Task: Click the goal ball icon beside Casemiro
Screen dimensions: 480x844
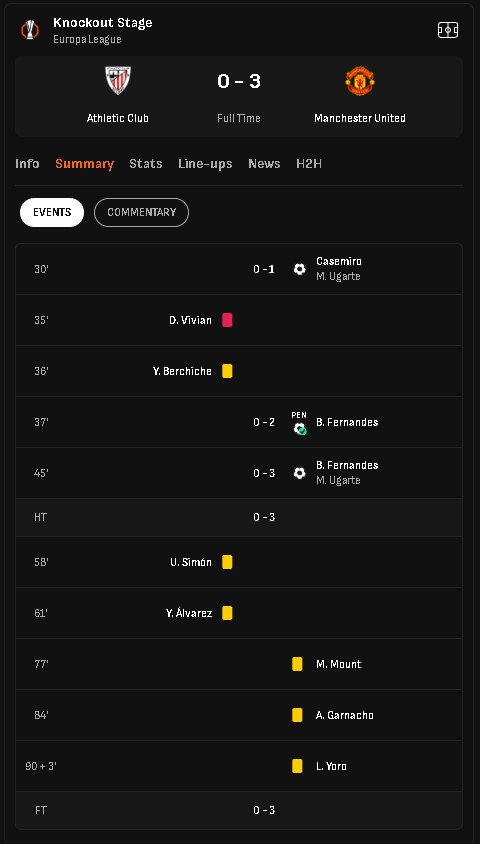Action: [x=300, y=269]
